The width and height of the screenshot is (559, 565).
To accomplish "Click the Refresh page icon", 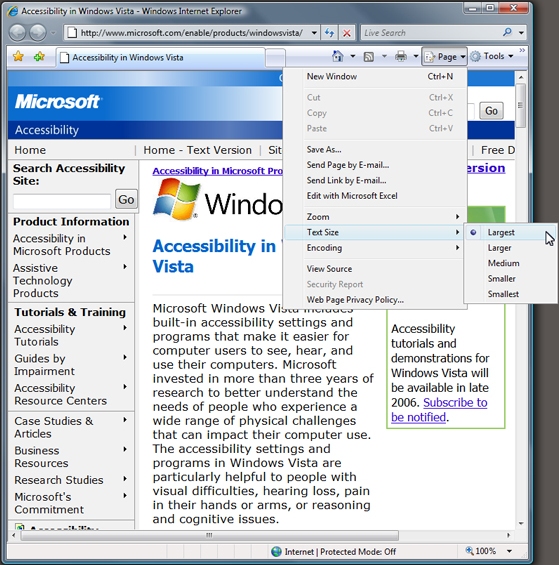I will pos(329,33).
